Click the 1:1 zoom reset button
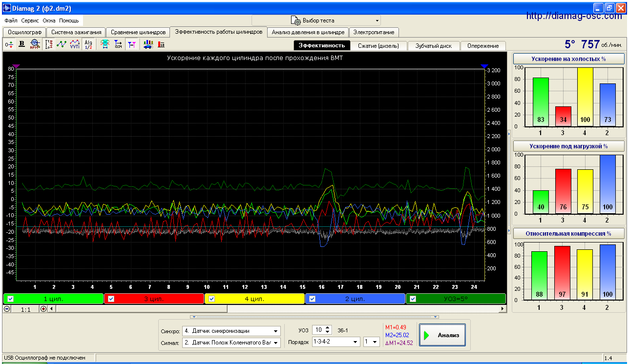Screen dimensions: 629x364 tap(25, 309)
